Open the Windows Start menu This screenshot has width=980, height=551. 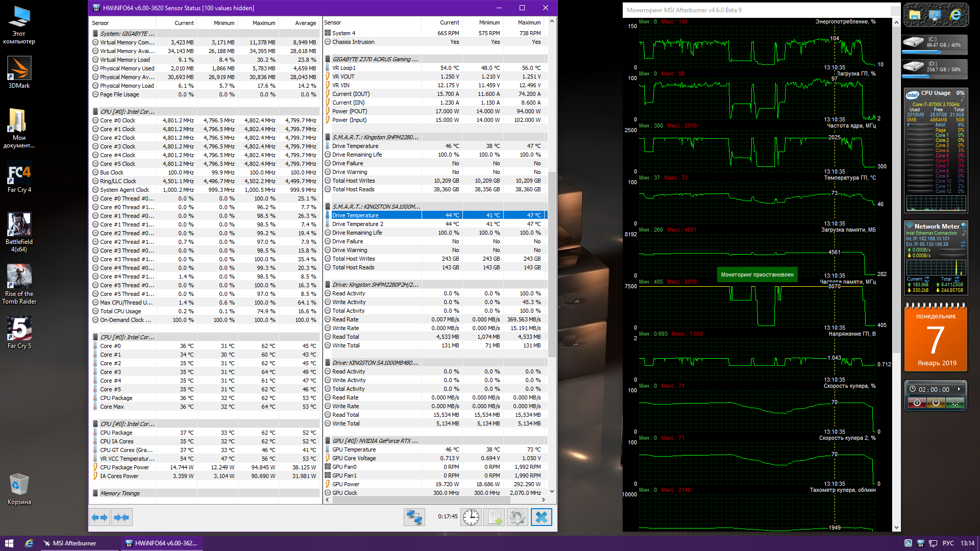pos(9,543)
